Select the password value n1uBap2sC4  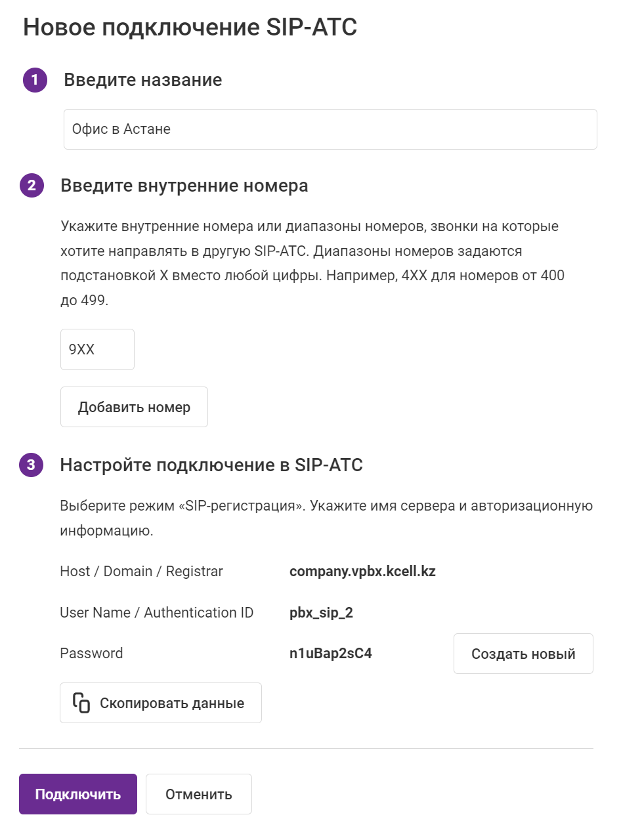coord(331,654)
